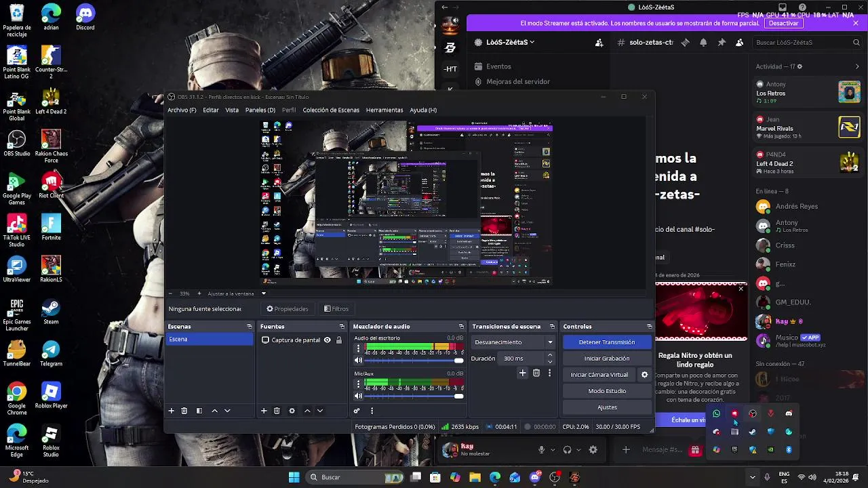The height and width of the screenshot is (488, 868).
Task: Move scene up in Escenas toolbar
Action: tap(215, 411)
